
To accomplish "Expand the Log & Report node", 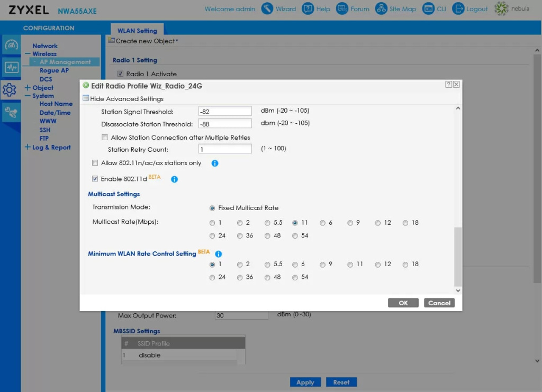I will 28,148.
